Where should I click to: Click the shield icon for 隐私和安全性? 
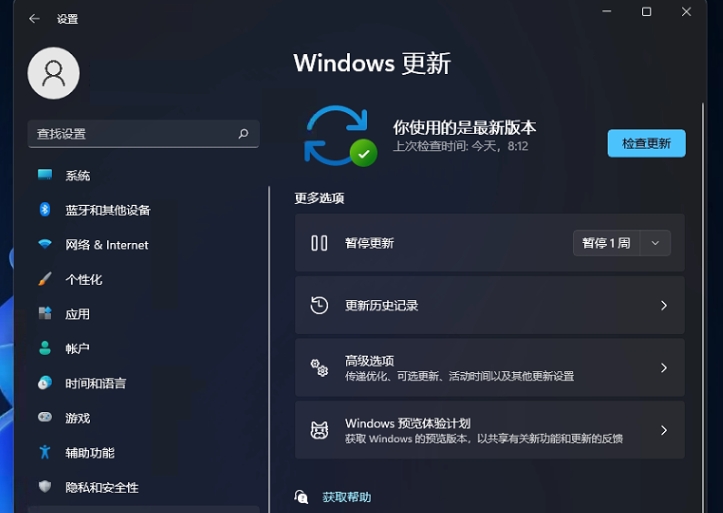point(45,487)
